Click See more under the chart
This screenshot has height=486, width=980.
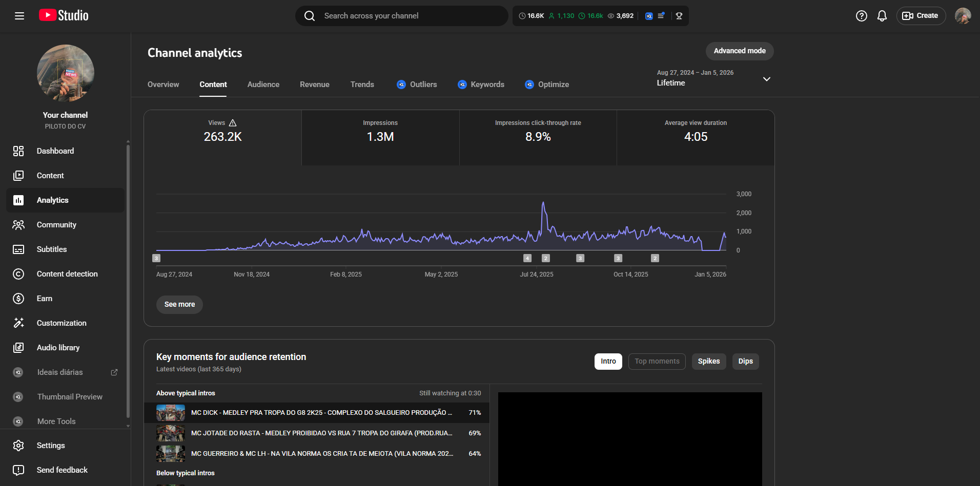tap(179, 304)
